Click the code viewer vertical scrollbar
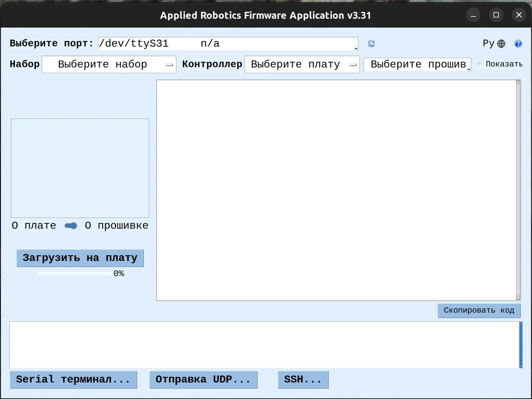This screenshot has width=532, height=399. [x=518, y=190]
